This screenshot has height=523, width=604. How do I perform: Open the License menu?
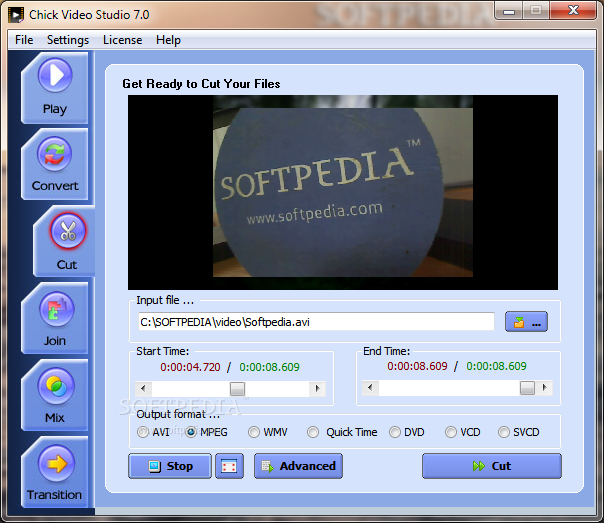122,40
